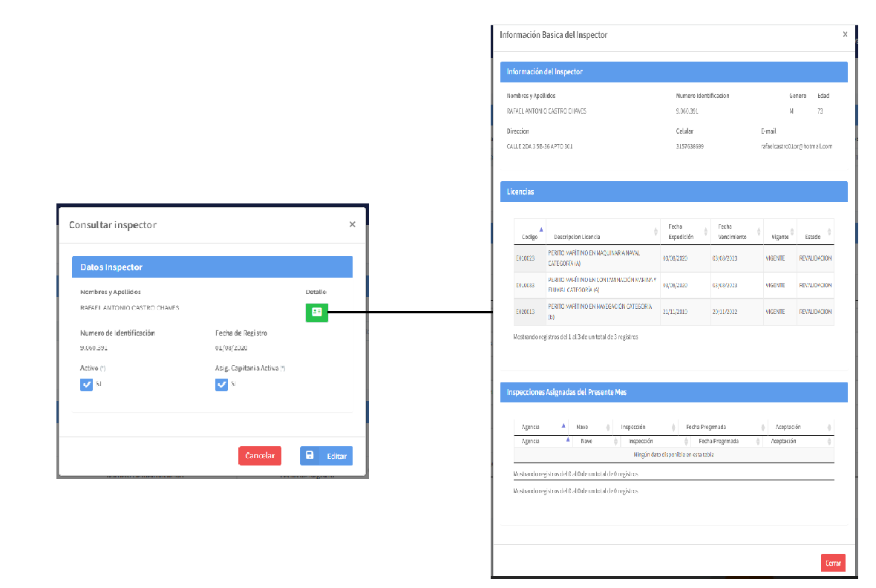Sort inspections by Agencia header in top row
The width and height of the screenshot is (876, 588).
pyautogui.click(x=543, y=427)
